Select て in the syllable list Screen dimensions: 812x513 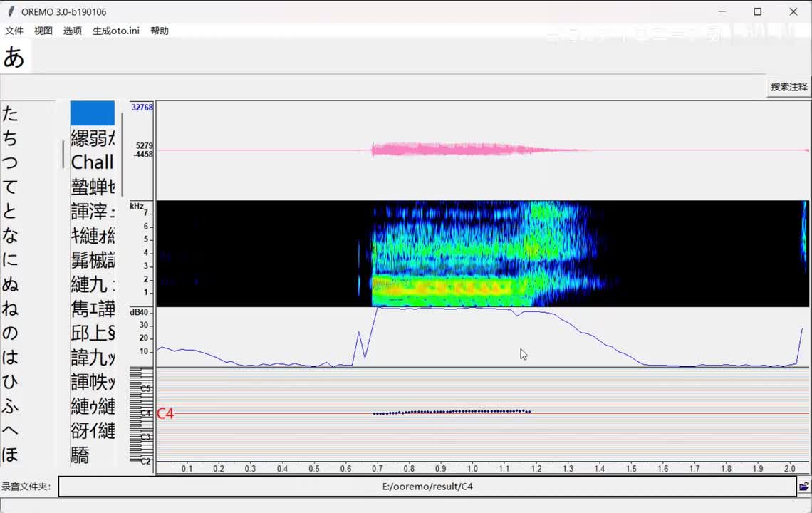(10, 186)
